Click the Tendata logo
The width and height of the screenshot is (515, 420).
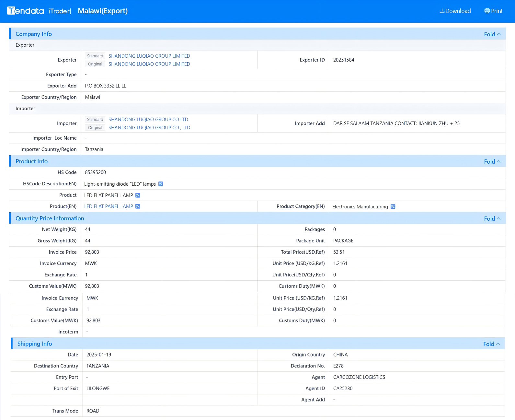(x=25, y=11)
